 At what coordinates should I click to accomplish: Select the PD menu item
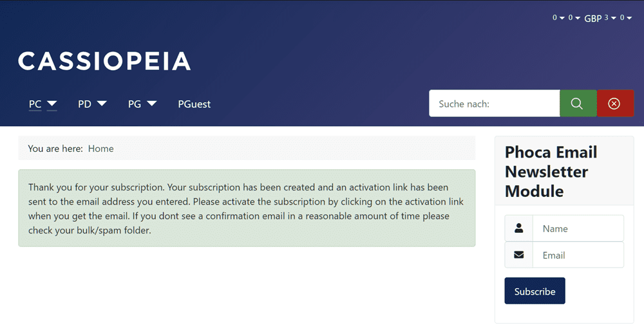84,104
